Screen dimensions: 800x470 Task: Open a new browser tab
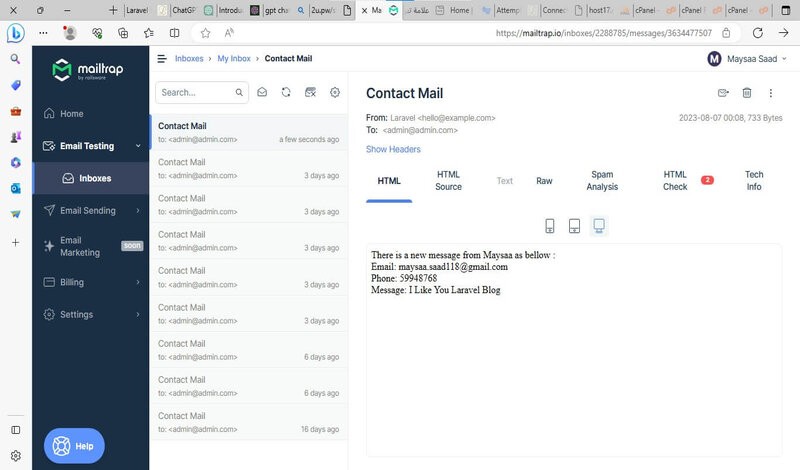(113, 10)
